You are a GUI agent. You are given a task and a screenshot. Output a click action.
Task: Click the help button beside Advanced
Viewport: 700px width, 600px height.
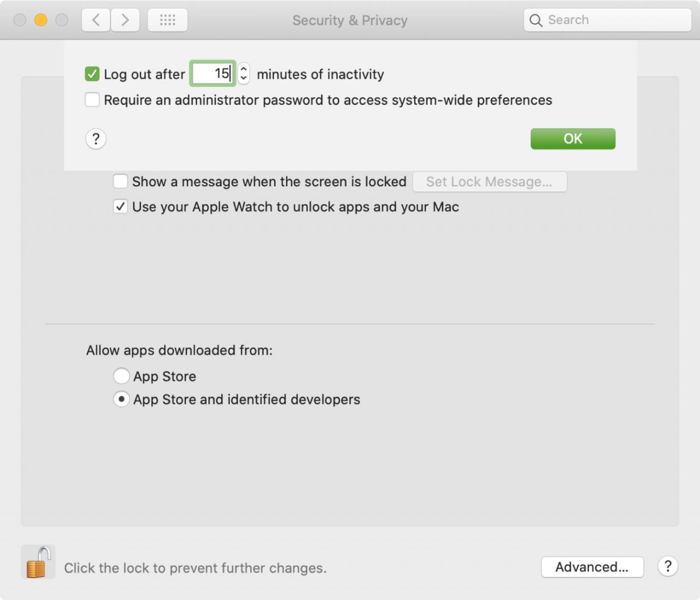(668, 567)
